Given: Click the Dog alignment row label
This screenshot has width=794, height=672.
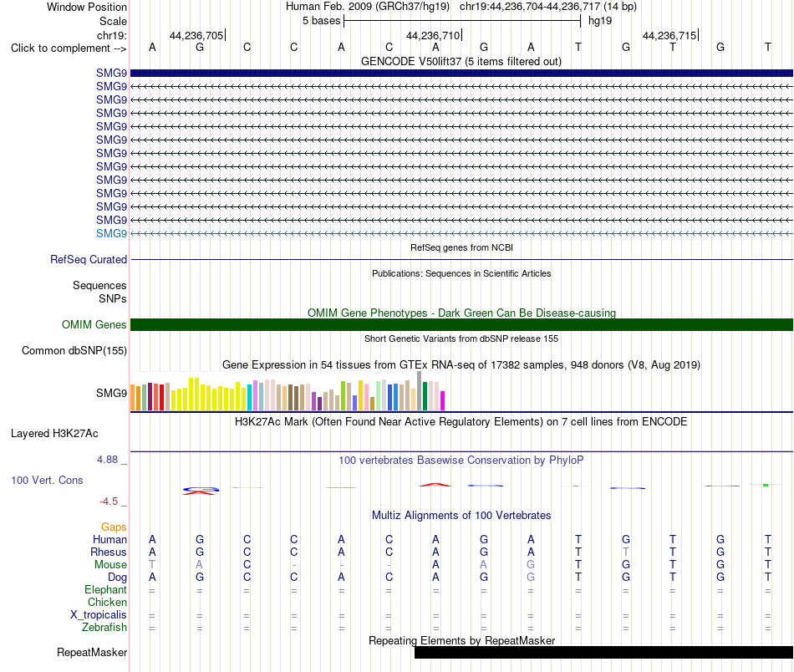Looking at the screenshot, I should click(117, 578).
